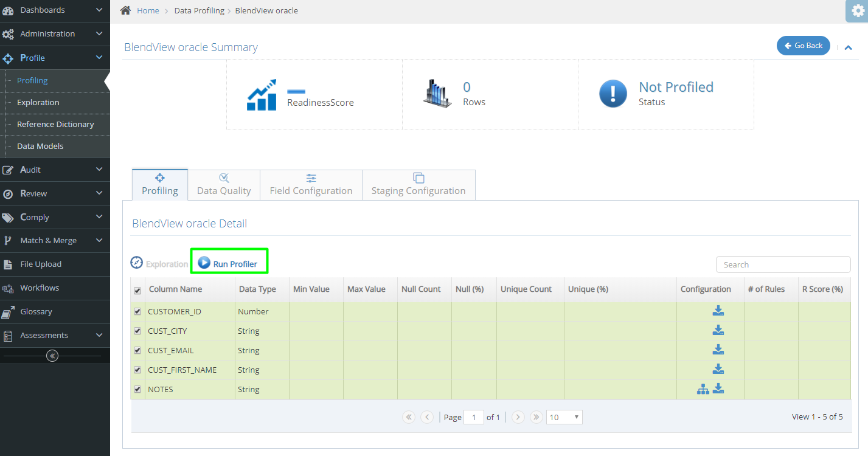This screenshot has width=868, height=456.
Task: Click the download configuration icon for CUST_EMAIL
Action: tap(718, 350)
